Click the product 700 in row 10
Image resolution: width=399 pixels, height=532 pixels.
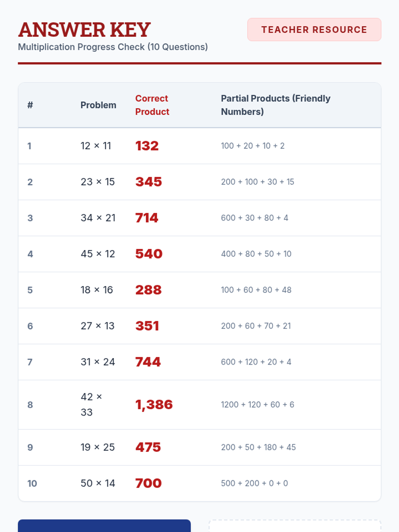(148, 483)
